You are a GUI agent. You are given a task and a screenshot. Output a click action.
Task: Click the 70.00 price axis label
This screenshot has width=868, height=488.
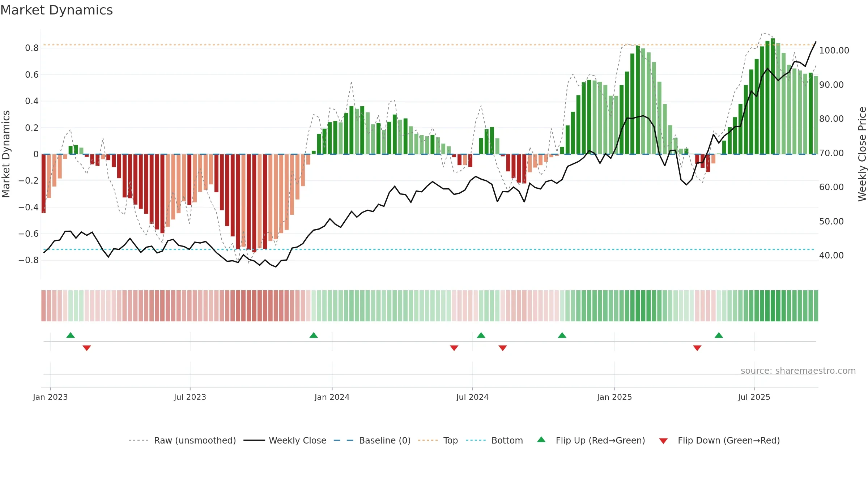831,153
